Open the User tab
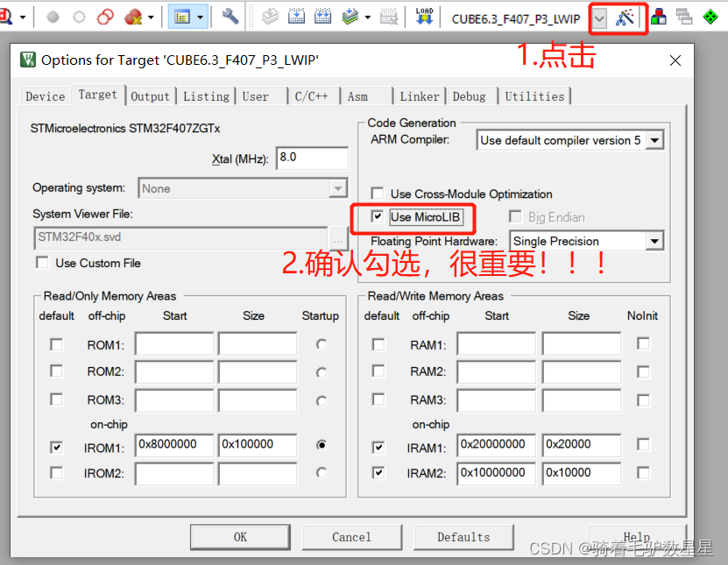This screenshot has height=565, width=728. click(255, 96)
